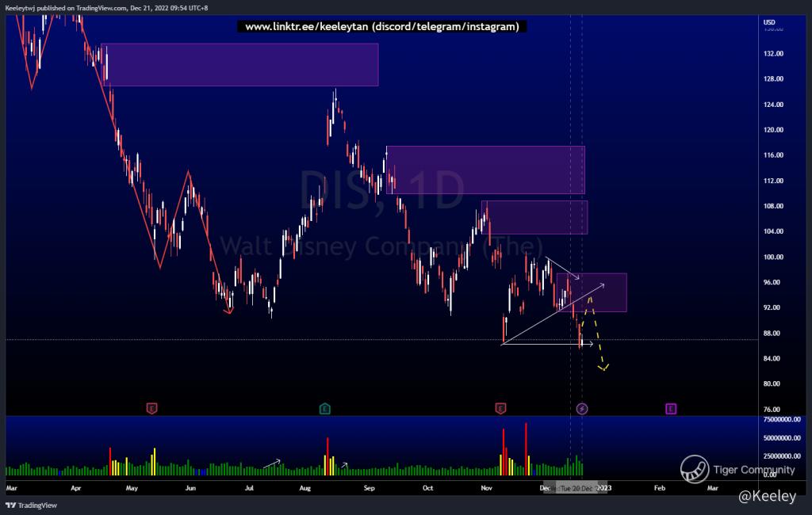Click the 124.00 price axis label
This screenshot has height=515, width=812.
[x=773, y=105]
